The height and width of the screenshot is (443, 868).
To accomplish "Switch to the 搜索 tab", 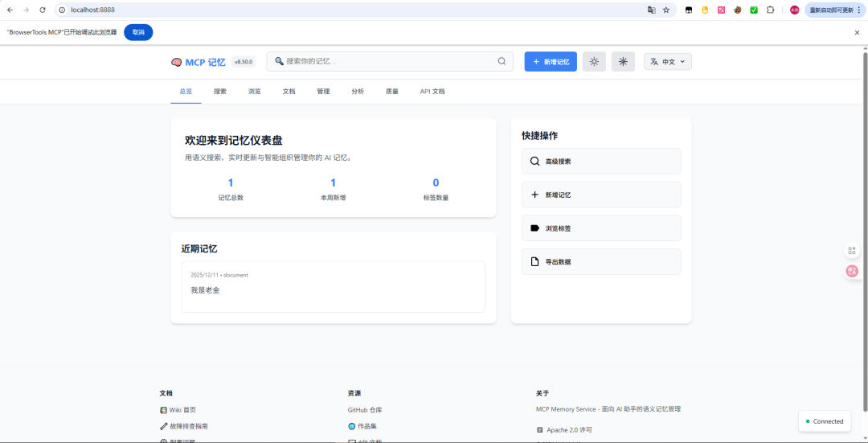I will coord(220,92).
